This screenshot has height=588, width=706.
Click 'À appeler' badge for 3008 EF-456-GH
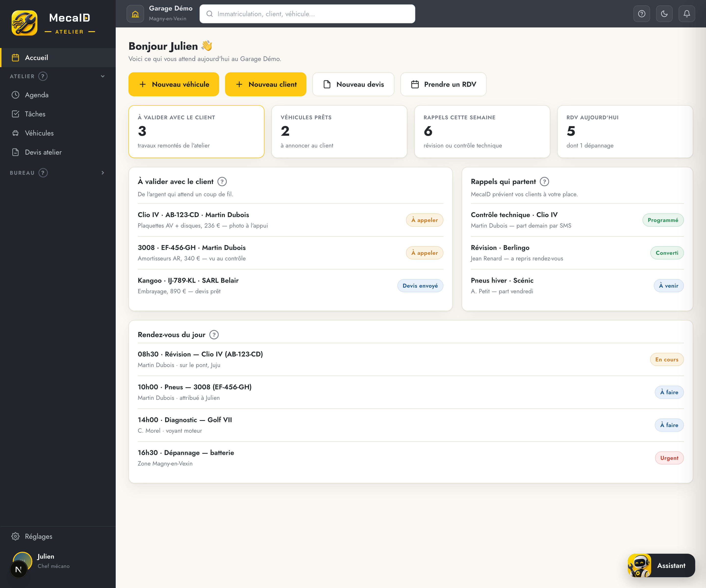(x=425, y=253)
